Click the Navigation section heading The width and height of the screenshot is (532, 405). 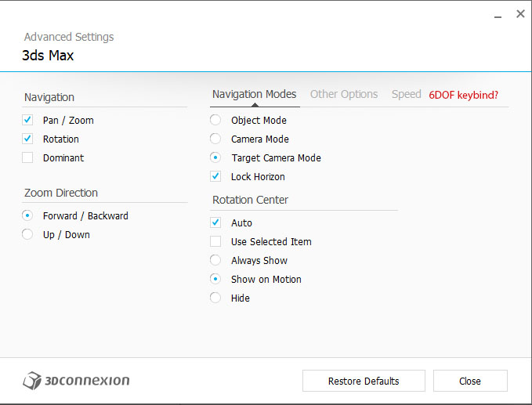[x=49, y=97]
